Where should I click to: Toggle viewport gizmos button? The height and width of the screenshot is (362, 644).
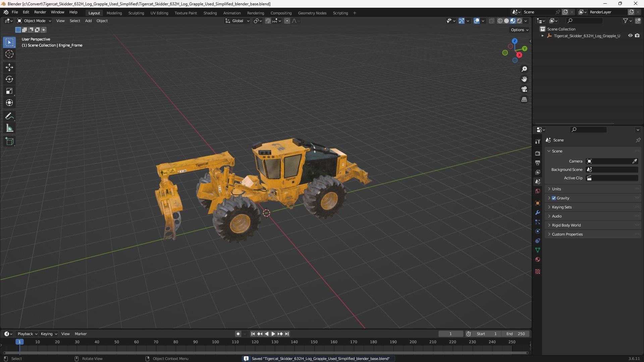(462, 21)
